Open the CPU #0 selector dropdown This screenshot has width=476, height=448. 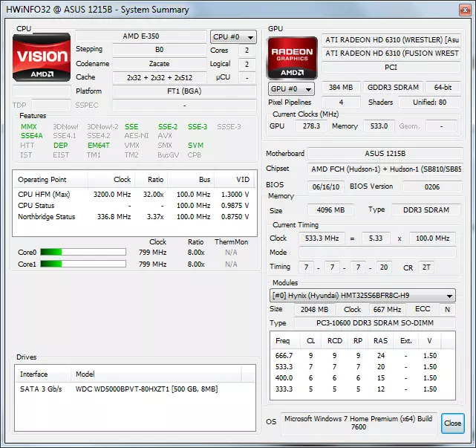pos(233,37)
